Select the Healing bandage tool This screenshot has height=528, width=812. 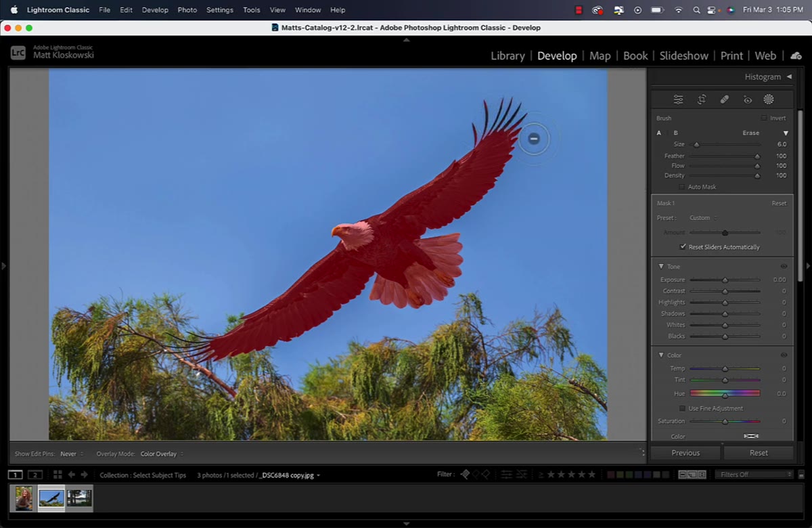coord(724,100)
